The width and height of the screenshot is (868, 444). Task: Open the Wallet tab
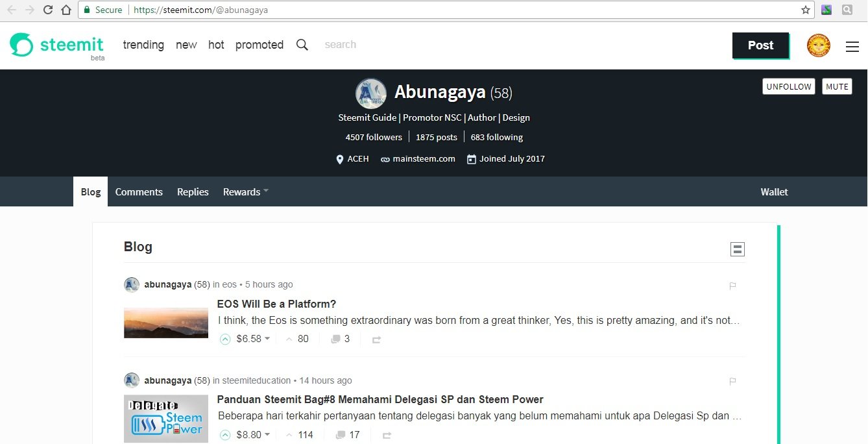[774, 192]
